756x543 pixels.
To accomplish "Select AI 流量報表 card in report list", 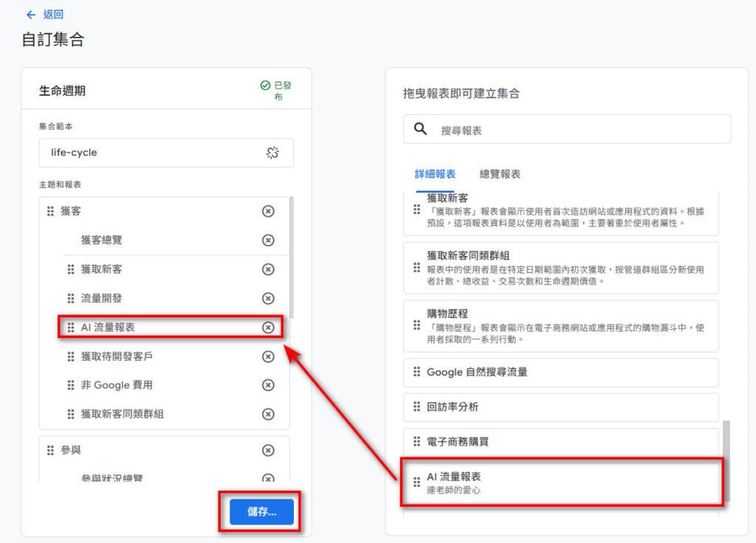I will [561, 483].
